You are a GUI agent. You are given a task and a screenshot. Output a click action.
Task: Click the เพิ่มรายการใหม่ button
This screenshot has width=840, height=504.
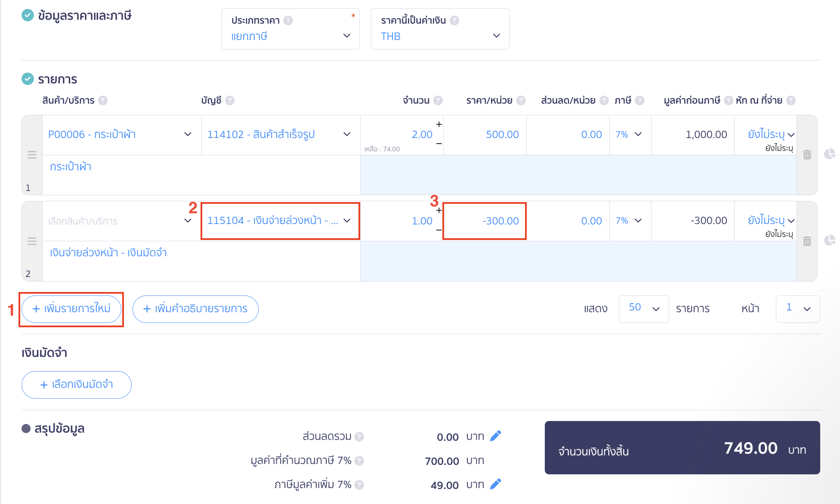[x=71, y=309]
